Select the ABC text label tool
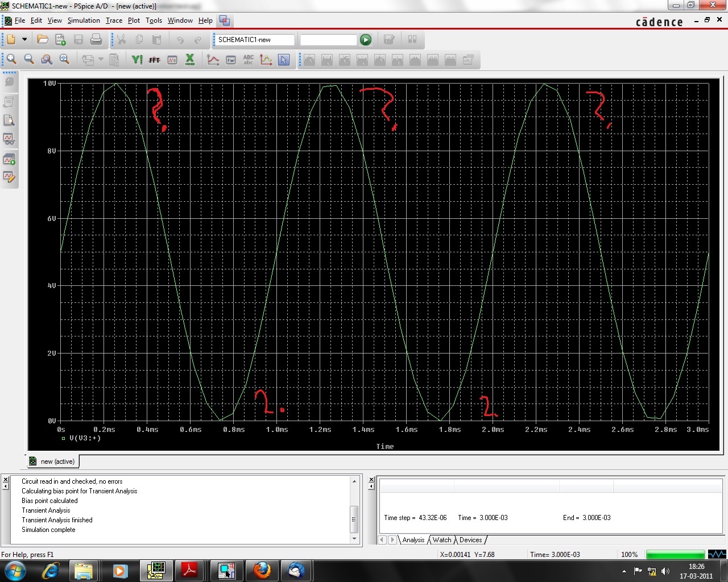The height and width of the screenshot is (582, 728). pos(249,60)
